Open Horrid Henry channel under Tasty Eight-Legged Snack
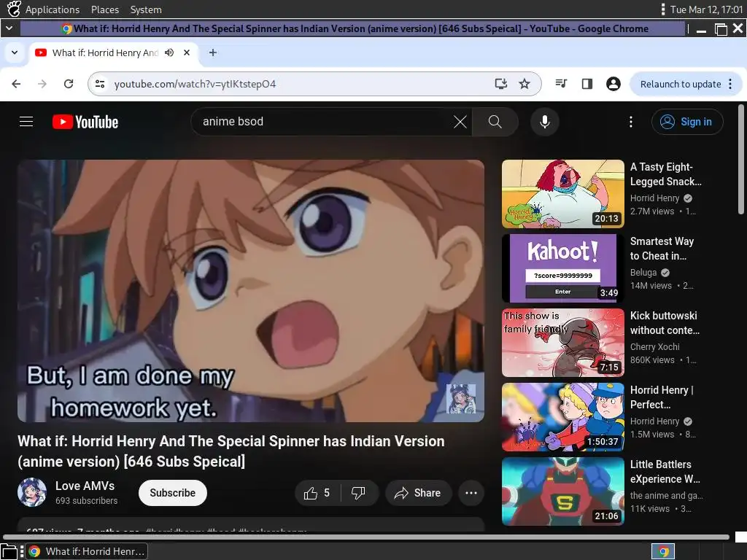The image size is (747, 560). pyautogui.click(x=654, y=198)
